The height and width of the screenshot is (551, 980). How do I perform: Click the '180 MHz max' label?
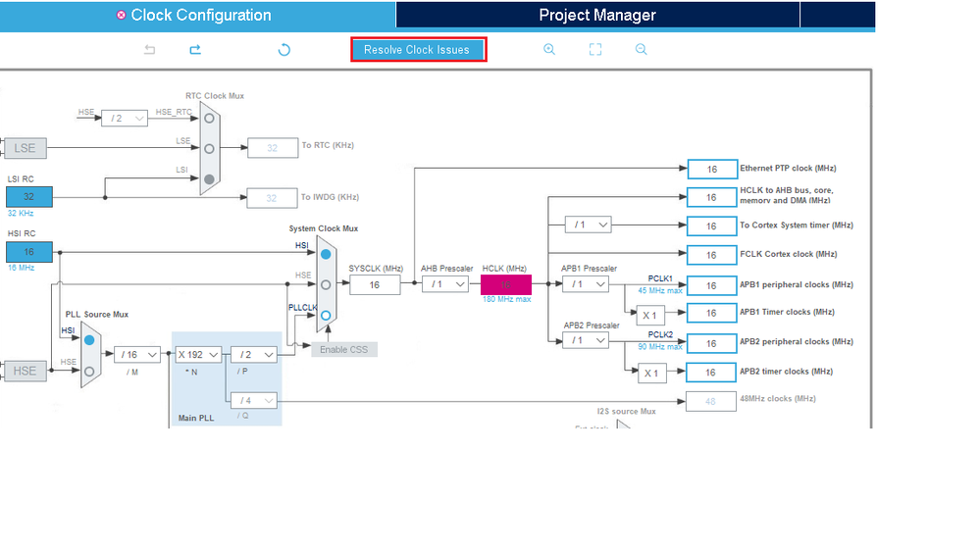click(x=506, y=299)
